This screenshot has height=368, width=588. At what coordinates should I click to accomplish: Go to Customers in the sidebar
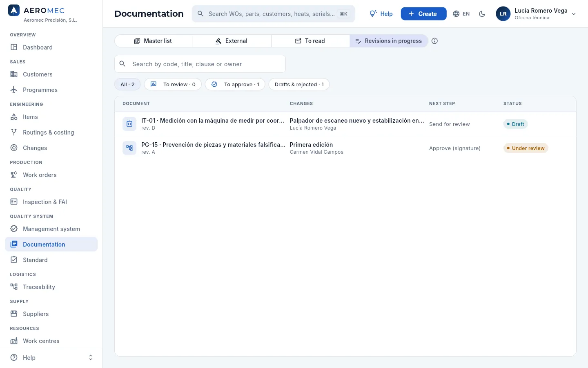(x=51, y=74)
